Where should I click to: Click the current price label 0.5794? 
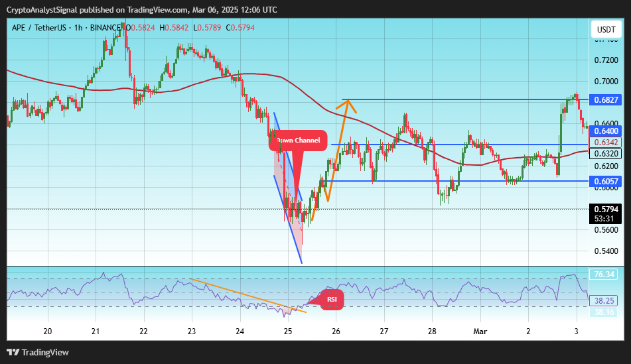point(606,209)
